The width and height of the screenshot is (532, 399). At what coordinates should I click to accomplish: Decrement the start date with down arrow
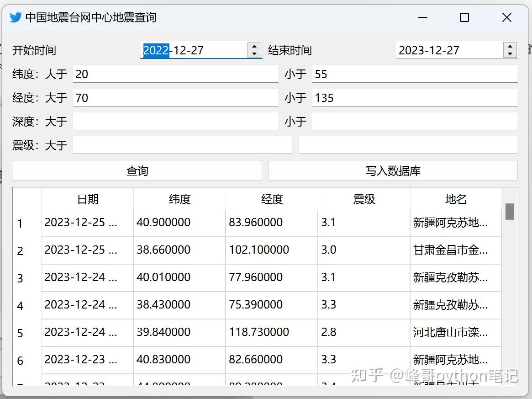254,53
